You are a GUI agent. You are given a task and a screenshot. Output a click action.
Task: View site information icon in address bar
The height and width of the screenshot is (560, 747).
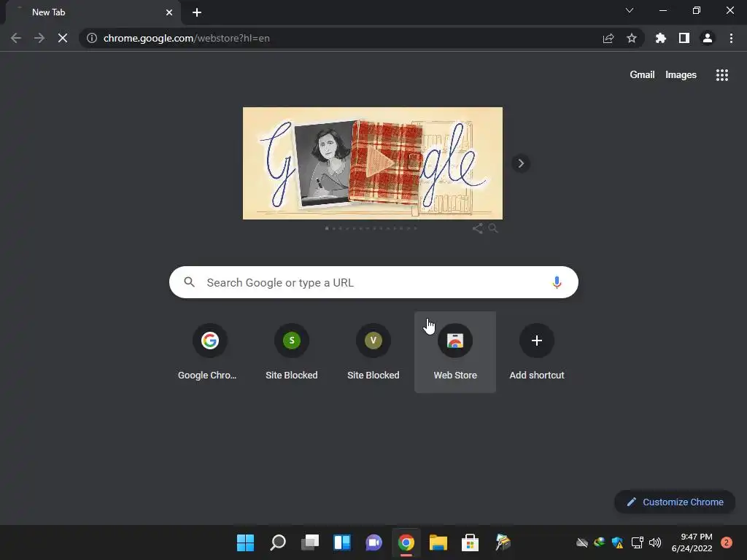(x=92, y=38)
